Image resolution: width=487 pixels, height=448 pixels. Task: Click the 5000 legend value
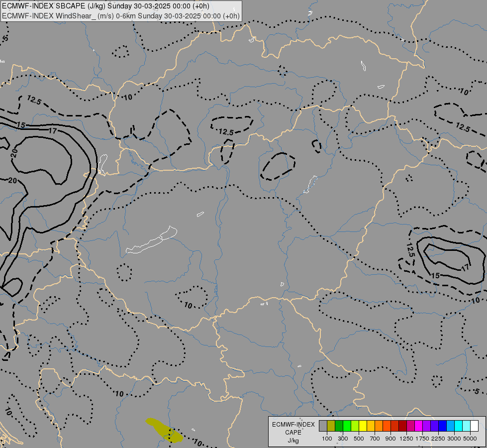[x=470, y=439]
